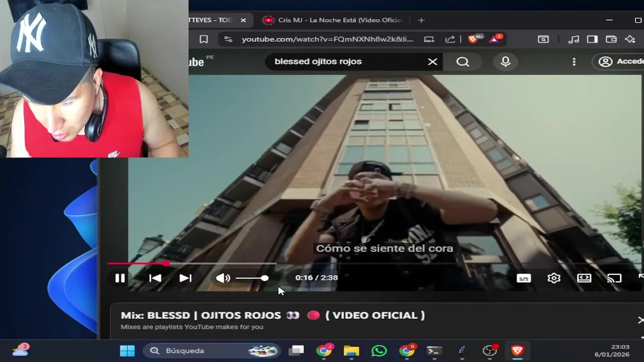
Task: Skip to the next video
Action: click(186, 278)
